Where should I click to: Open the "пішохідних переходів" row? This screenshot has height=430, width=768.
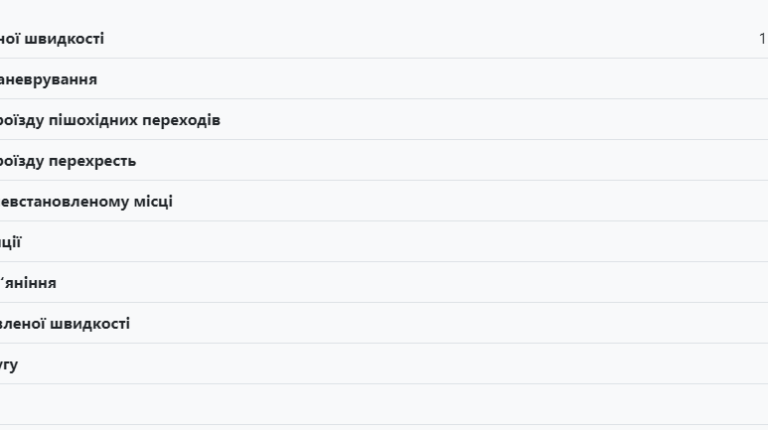click(384, 120)
